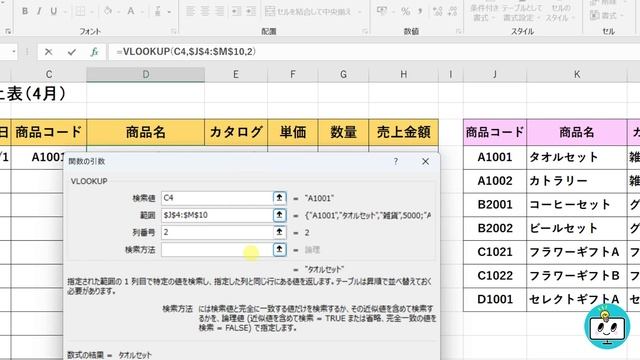The image size is (640, 360).
Task: Open テーブルとして書式設定 menu
Action: tap(522, 12)
